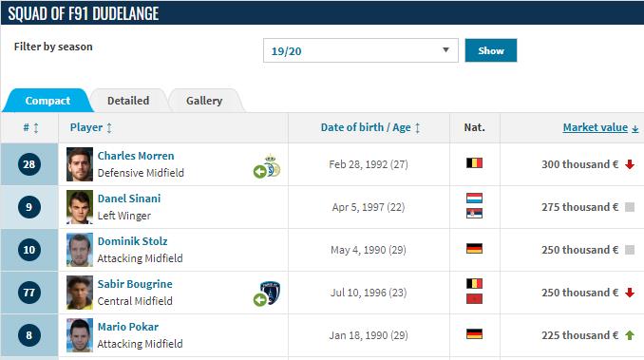Click the Luxembourg flag for Danel Sinani

click(474, 199)
